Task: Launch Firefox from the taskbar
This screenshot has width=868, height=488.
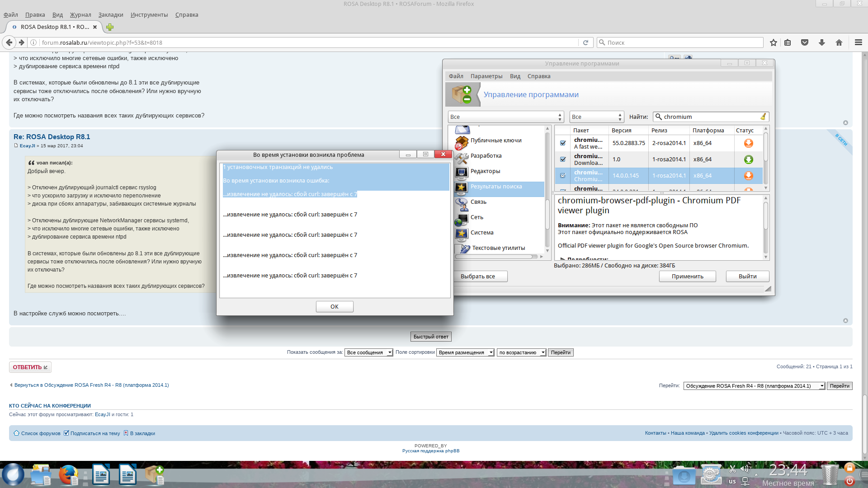Action: [69, 475]
